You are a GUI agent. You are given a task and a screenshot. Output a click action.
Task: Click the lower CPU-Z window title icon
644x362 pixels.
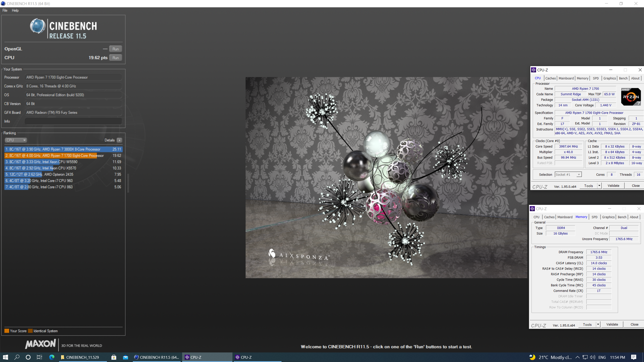532,209
